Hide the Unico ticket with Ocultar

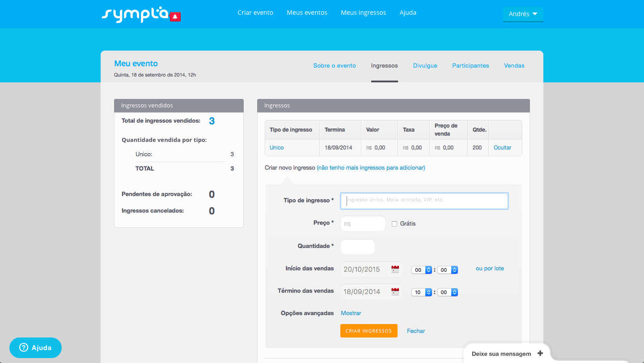click(x=503, y=148)
